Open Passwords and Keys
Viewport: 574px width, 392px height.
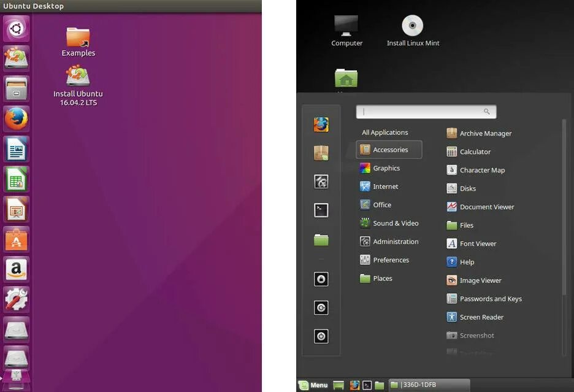pos(484,299)
